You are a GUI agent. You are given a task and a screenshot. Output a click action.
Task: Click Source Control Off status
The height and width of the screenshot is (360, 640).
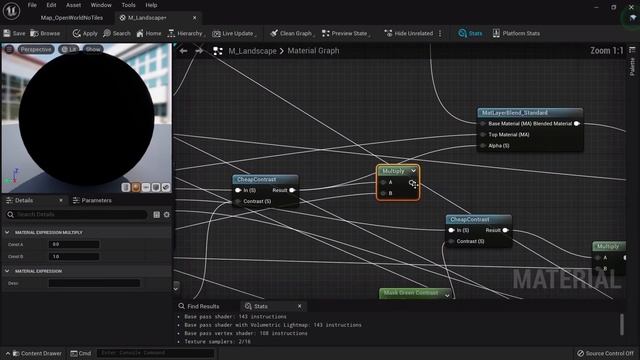click(x=605, y=353)
